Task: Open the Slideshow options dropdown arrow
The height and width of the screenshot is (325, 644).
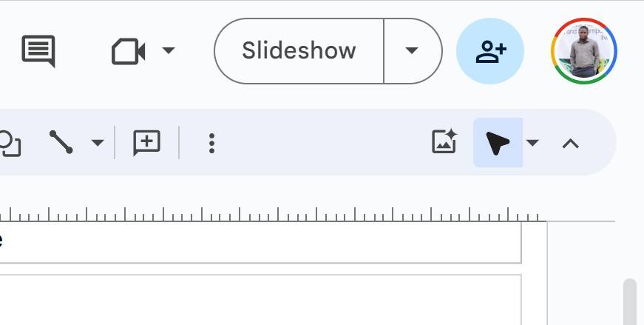Action: [x=412, y=51]
